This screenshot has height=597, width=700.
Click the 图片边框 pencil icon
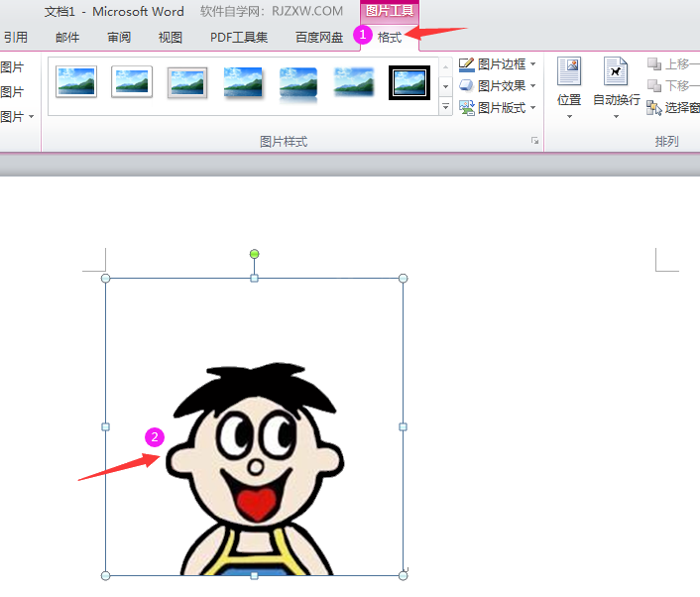click(467, 64)
